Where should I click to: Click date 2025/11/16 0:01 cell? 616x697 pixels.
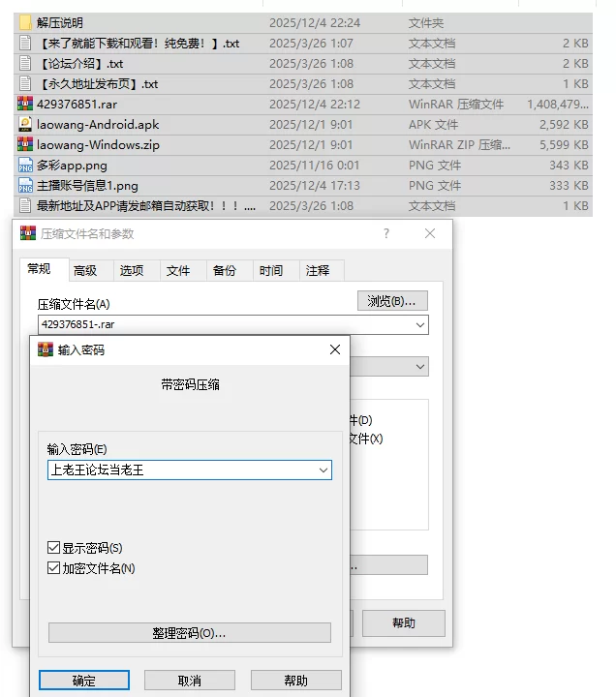pyautogui.click(x=315, y=166)
